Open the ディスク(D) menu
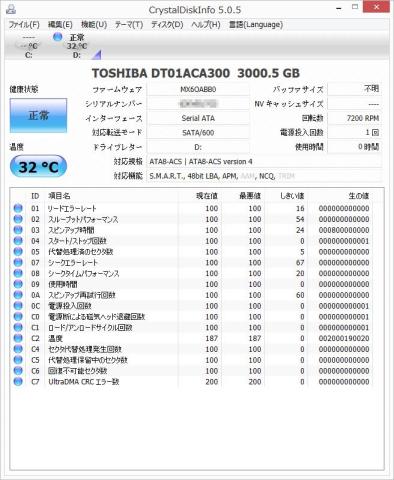 click(x=167, y=25)
